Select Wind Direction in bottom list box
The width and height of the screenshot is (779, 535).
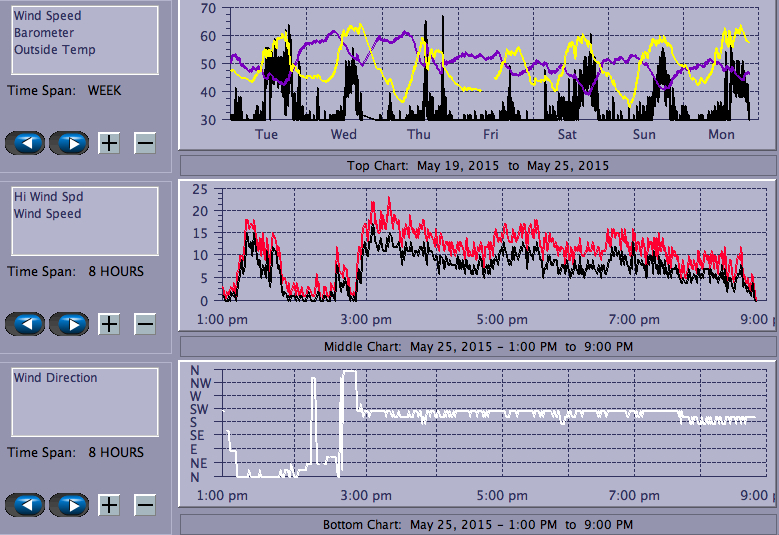[56, 378]
